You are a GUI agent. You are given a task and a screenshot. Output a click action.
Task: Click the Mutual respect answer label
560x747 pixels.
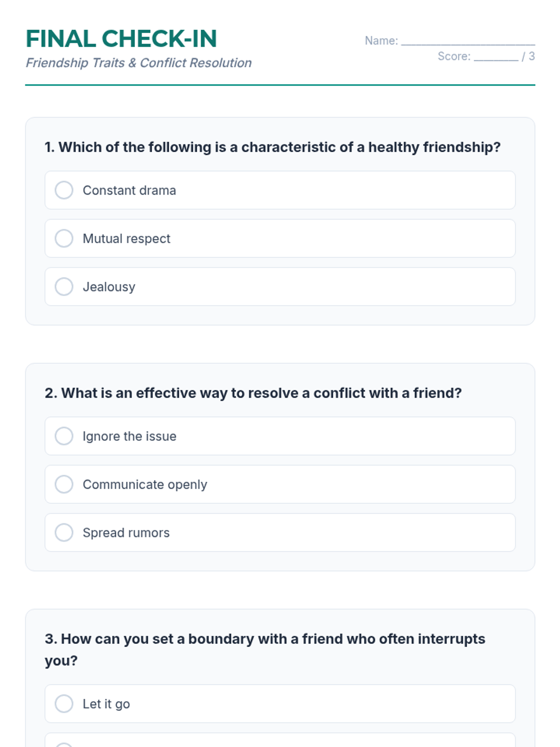(x=126, y=239)
